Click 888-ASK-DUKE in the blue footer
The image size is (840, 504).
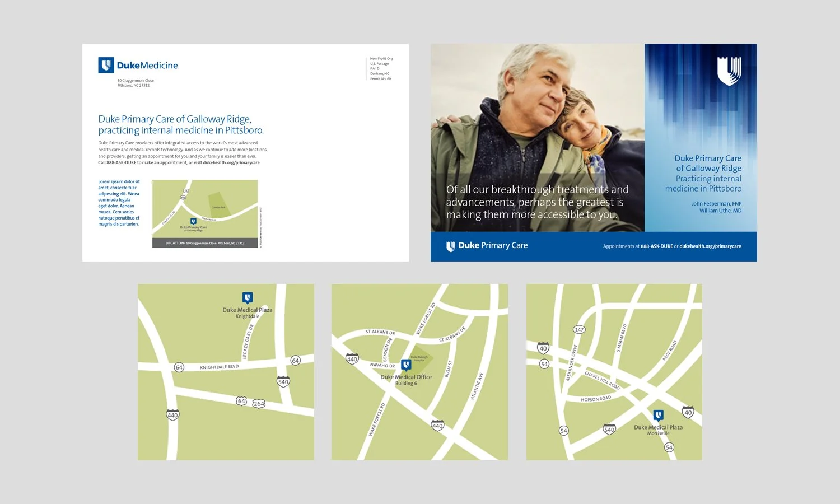point(657,246)
